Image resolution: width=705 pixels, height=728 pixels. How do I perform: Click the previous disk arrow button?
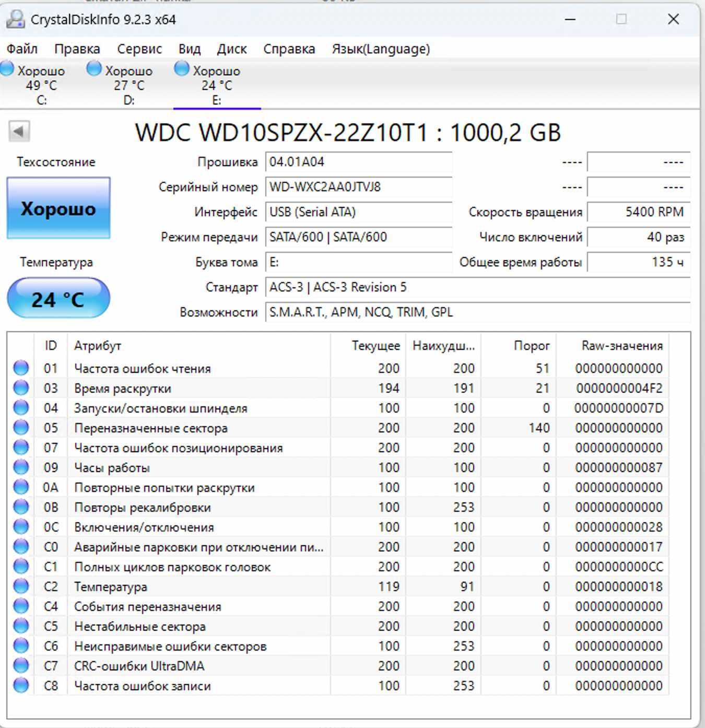[19, 131]
